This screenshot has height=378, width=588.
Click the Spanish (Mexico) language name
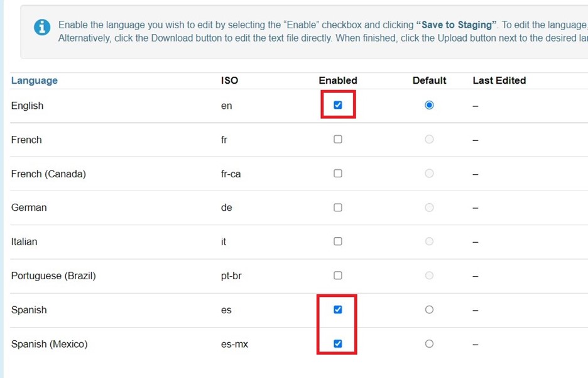click(49, 344)
